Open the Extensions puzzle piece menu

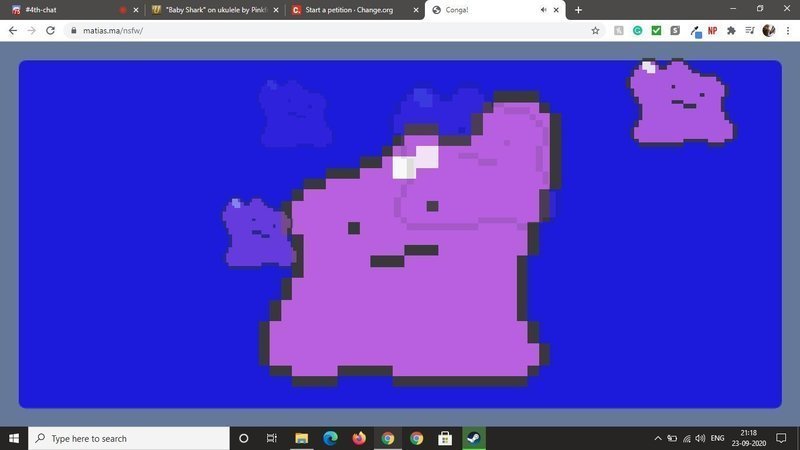coord(731,30)
